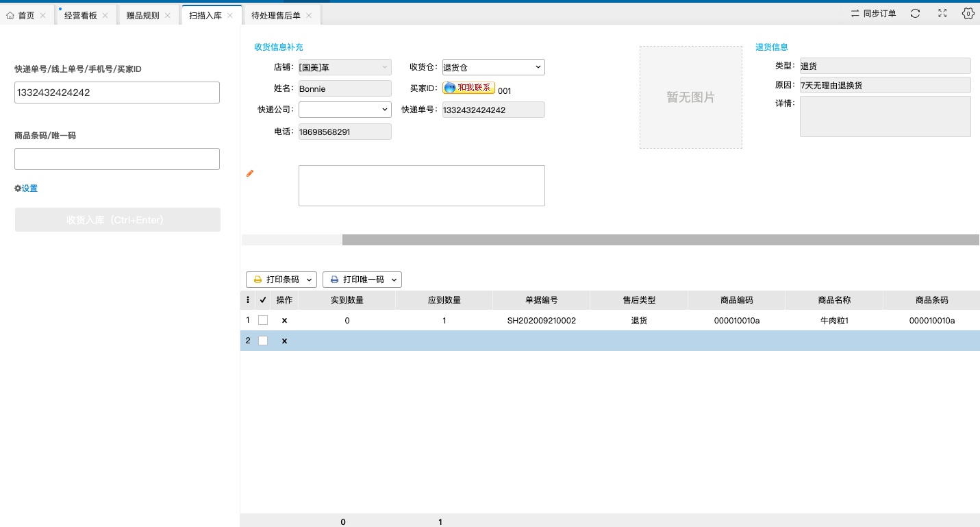Click the refresh icon in top bar
Image resolution: width=980 pixels, height=527 pixels.
coord(915,13)
